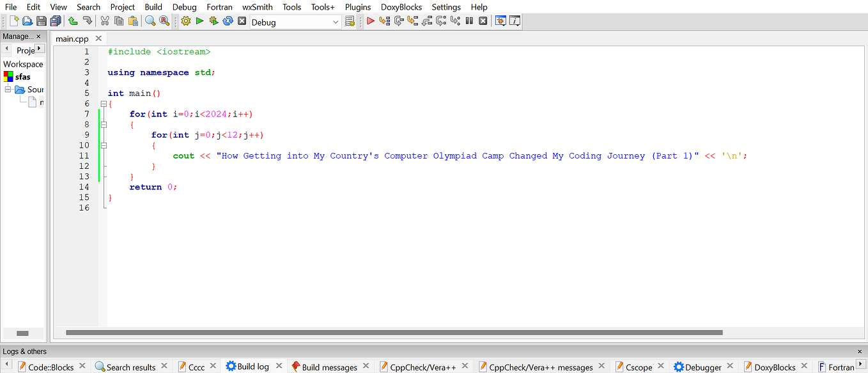The width and height of the screenshot is (868, 373).
Task: Build the project using the gear icon
Action: tap(185, 20)
